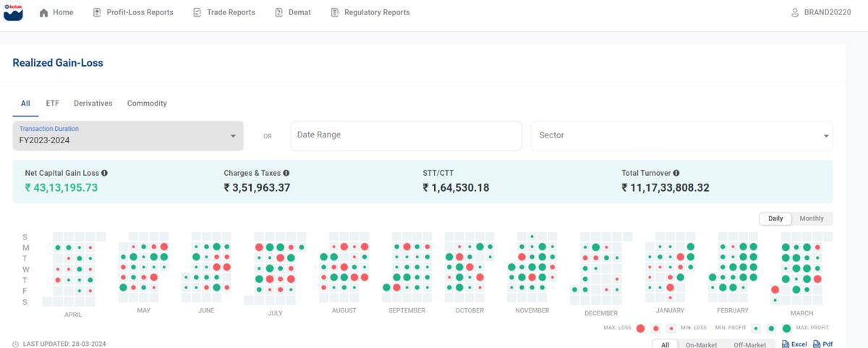Click the Demat icon
Viewport: 868px width, 348px height.
(279, 12)
